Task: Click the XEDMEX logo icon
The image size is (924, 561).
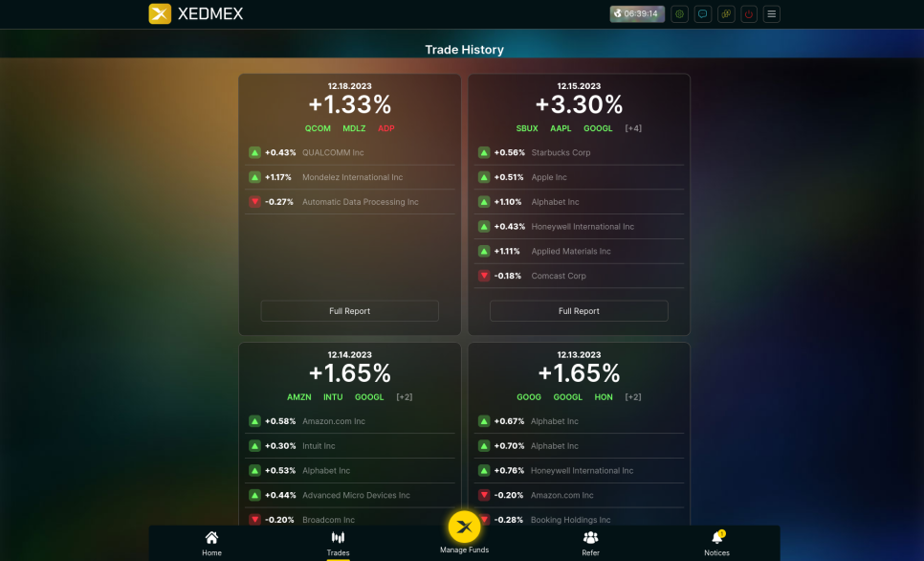Action: tap(160, 13)
